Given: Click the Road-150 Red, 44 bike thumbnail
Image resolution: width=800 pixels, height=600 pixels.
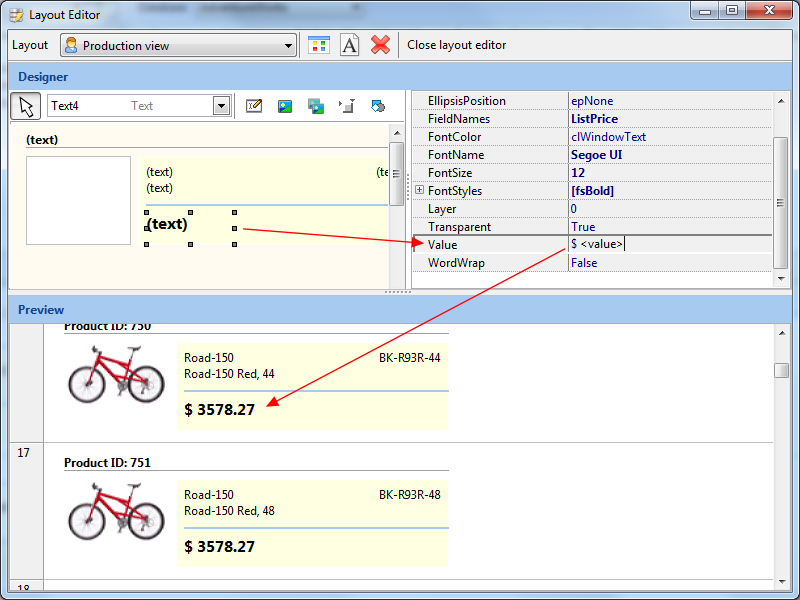Looking at the screenshot, I should coord(116,375).
